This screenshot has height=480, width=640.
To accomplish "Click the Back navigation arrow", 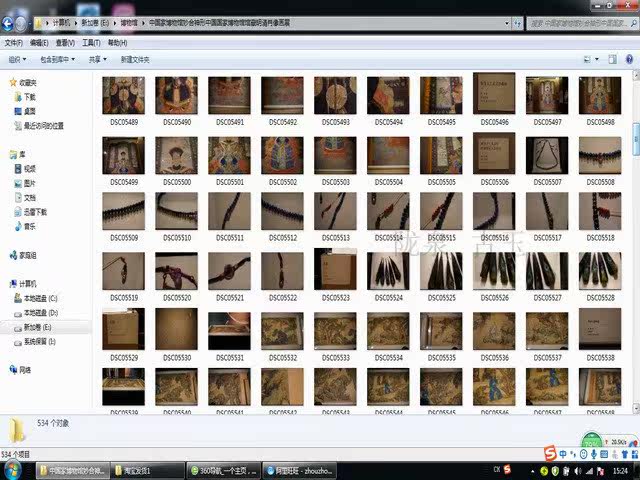I will click(x=7, y=24).
